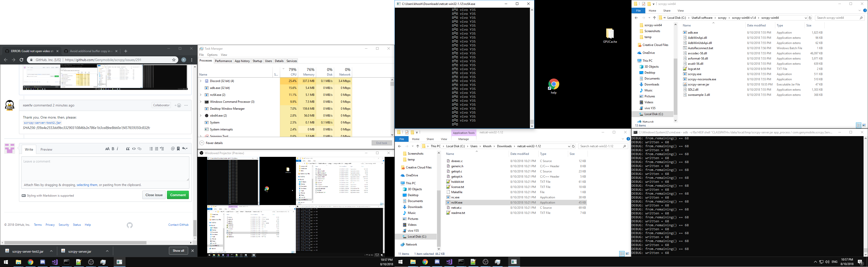Click vivo Y35 in scrcpy-win64 navigation pane
The width and height of the screenshot is (868, 267).
pyautogui.click(x=650, y=108)
